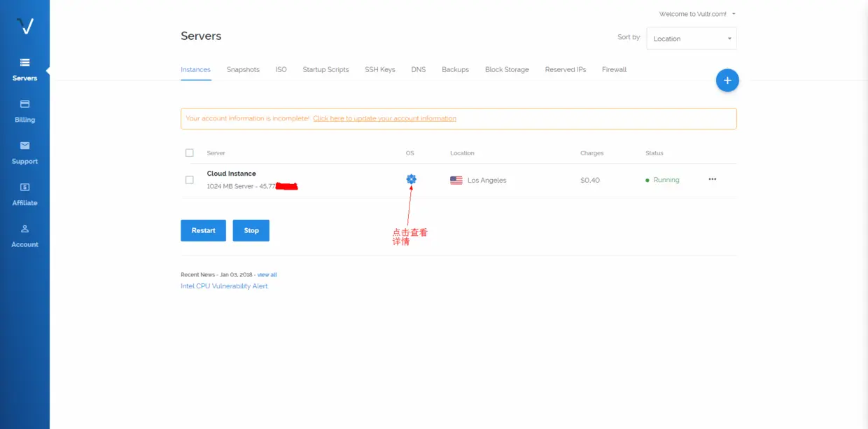Switch to the DNS tab
This screenshot has width=868, height=429.
pyautogui.click(x=419, y=70)
